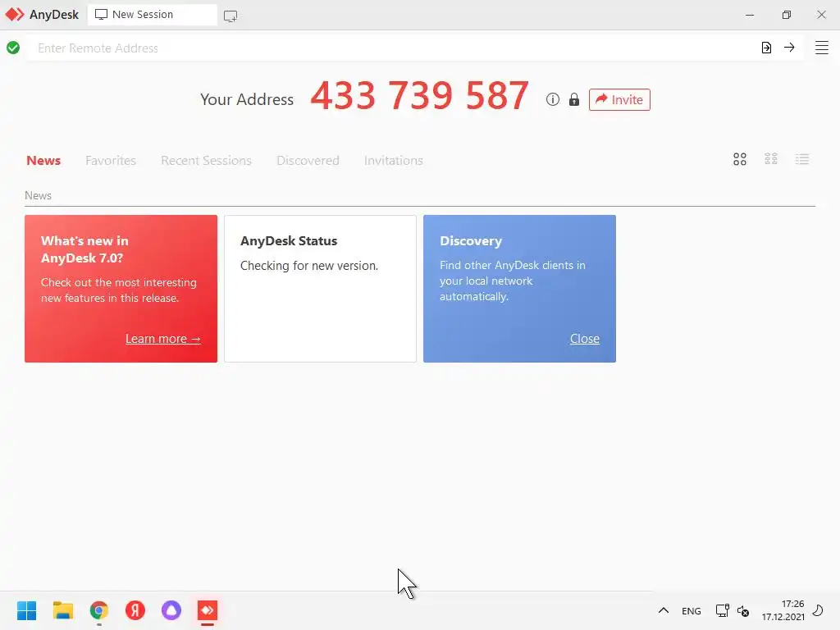Open Yandex browser from the taskbar
The height and width of the screenshot is (630, 840).
coord(135,610)
